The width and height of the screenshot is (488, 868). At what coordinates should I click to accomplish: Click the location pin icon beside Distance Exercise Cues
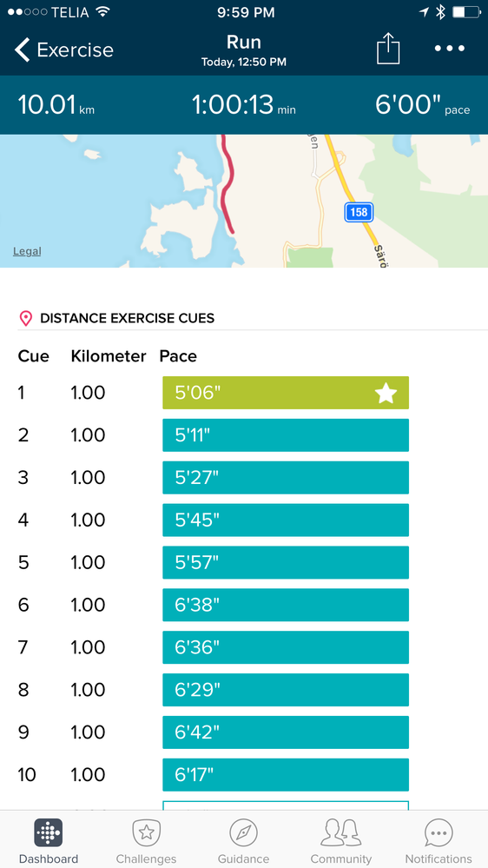tap(25, 318)
